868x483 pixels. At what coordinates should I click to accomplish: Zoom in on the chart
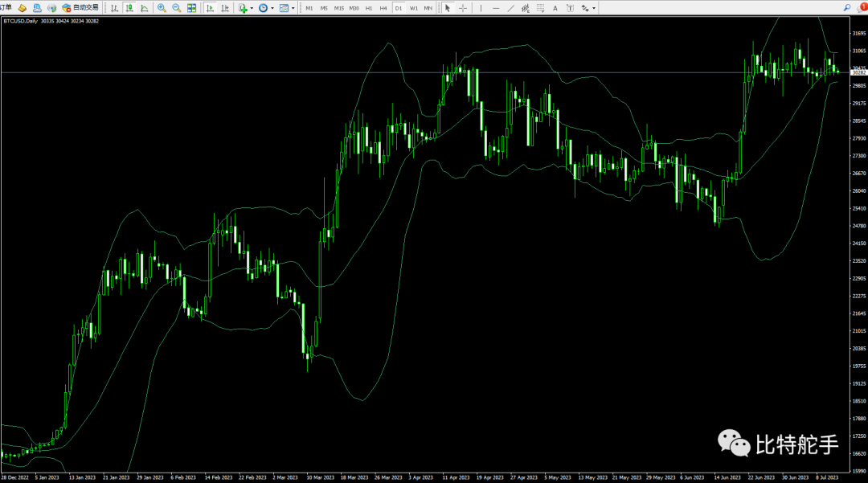(162, 8)
